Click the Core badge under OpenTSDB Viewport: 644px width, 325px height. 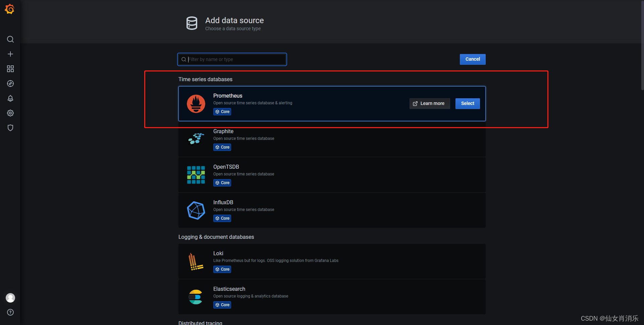222,183
